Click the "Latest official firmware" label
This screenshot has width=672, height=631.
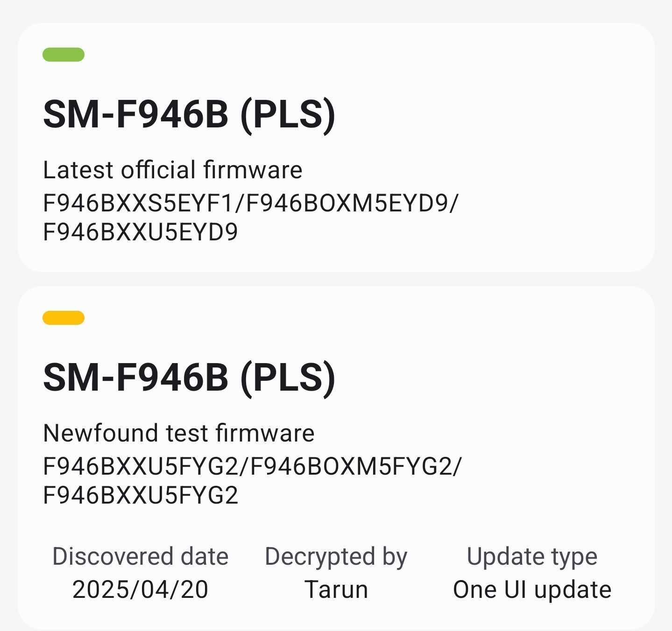pos(173,170)
